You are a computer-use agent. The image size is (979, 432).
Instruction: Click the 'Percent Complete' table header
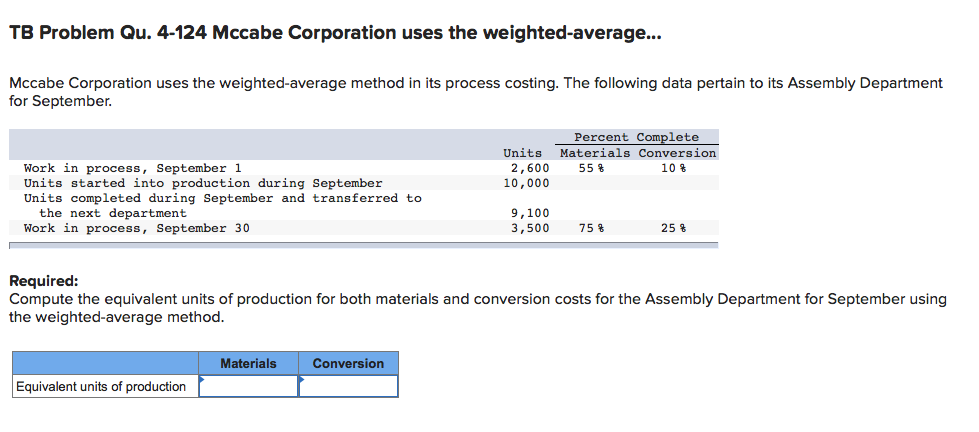[636, 137]
